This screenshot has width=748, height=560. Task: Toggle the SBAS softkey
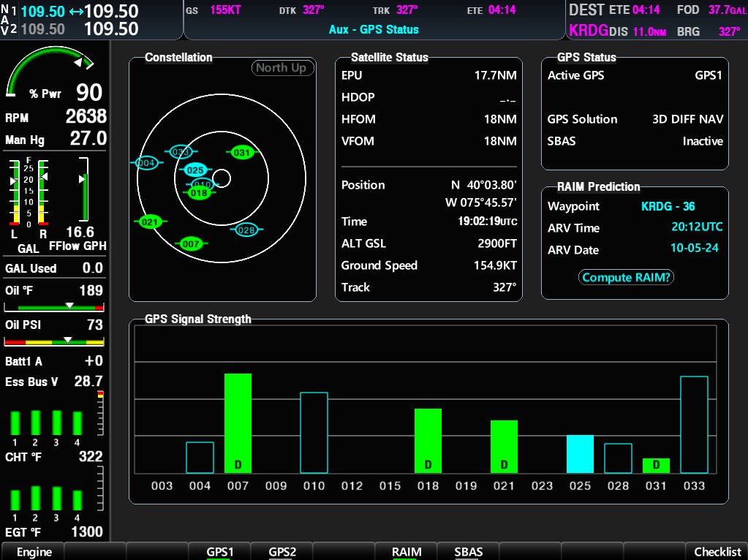click(x=468, y=551)
